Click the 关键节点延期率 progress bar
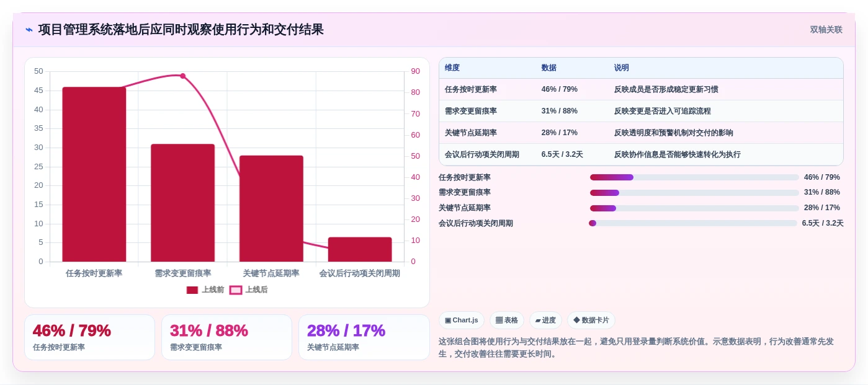Screen dimensions: 868x385 [x=694, y=208]
